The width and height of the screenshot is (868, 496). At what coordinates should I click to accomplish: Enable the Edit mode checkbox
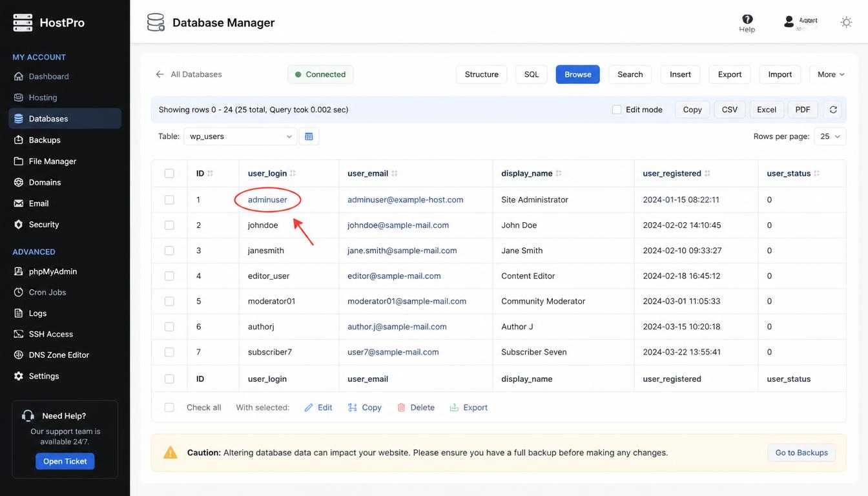pyautogui.click(x=617, y=110)
